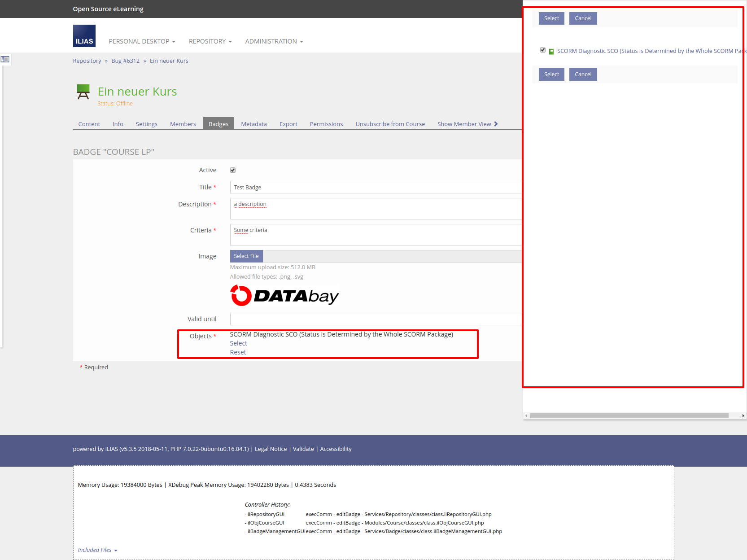Click the DATAbay badge image

pyautogui.click(x=284, y=296)
